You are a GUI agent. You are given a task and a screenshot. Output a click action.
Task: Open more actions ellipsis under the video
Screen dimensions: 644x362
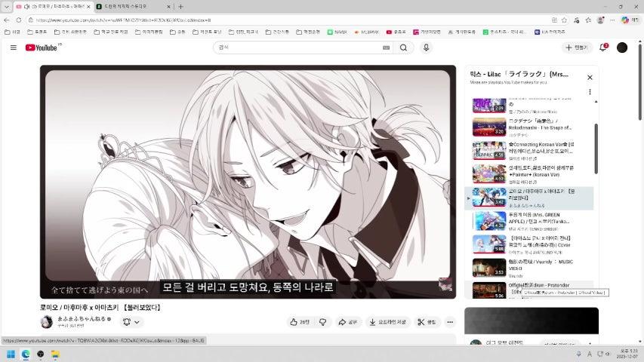point(450,322)
